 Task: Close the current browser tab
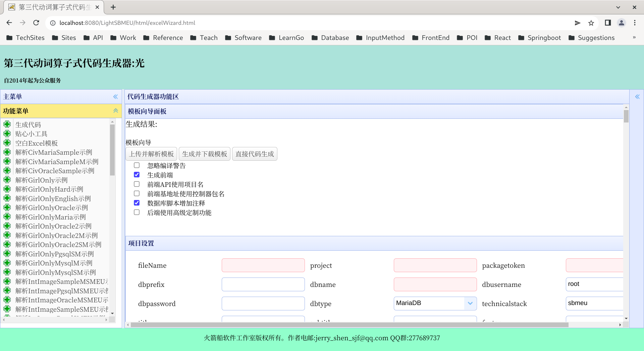pos(97,7)
